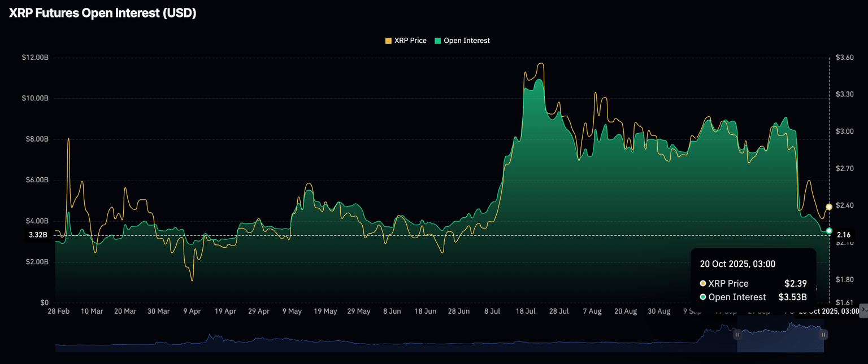Click the green dot in the tooltip
Screen dimensions: 868x364
tap(703, 297)
